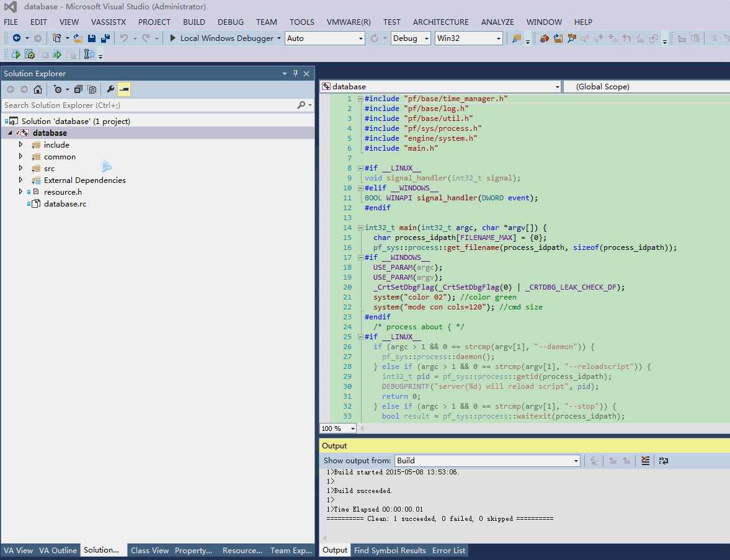Click Show All Files icon in Solution Explorer
This screenshot has height=560, width=730.
(92, 89)
